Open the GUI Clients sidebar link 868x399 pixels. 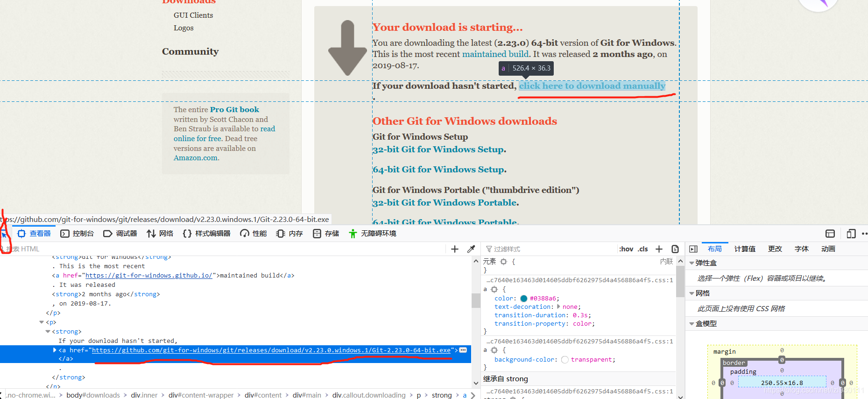193,15
